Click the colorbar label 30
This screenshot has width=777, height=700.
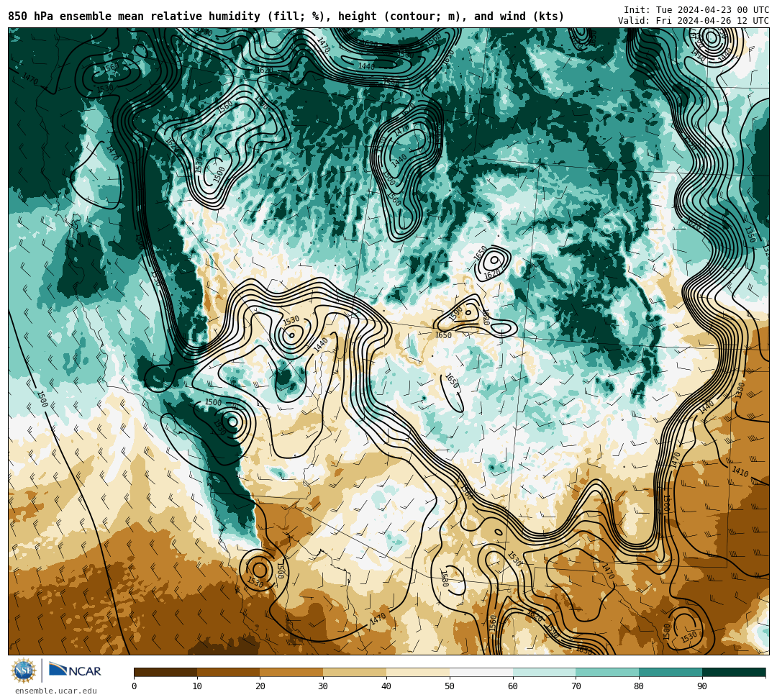(x=323, y=686)
